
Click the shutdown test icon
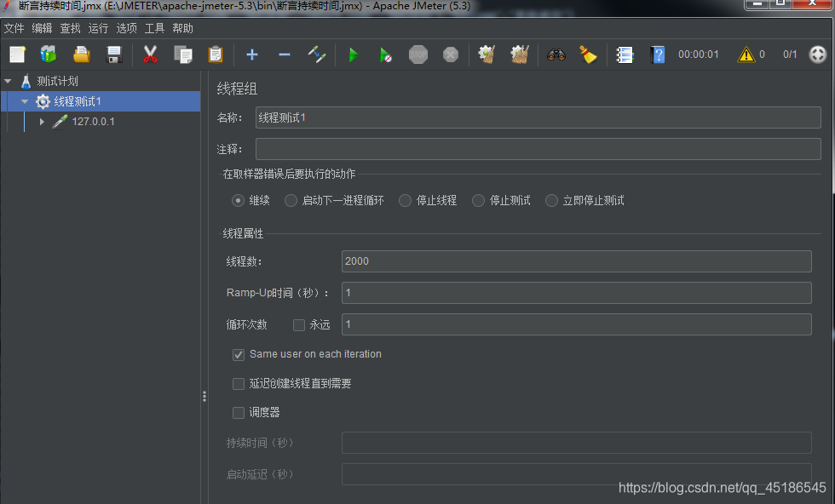(450, 54)
